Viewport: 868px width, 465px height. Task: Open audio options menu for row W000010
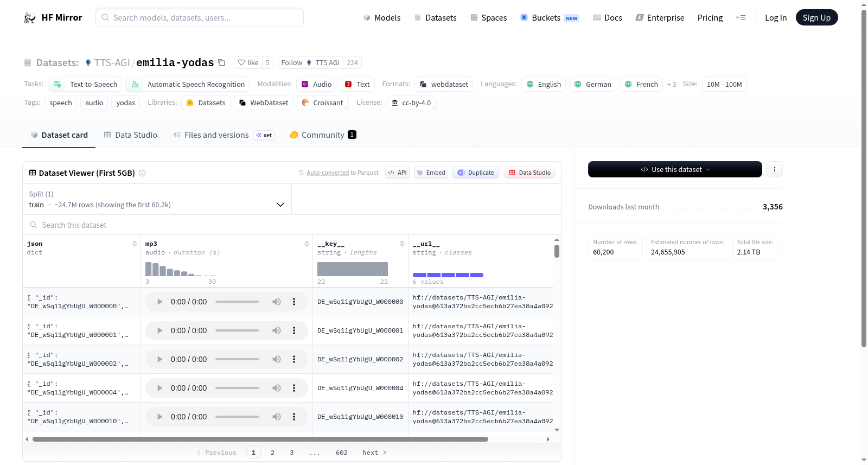click(294, 417)
